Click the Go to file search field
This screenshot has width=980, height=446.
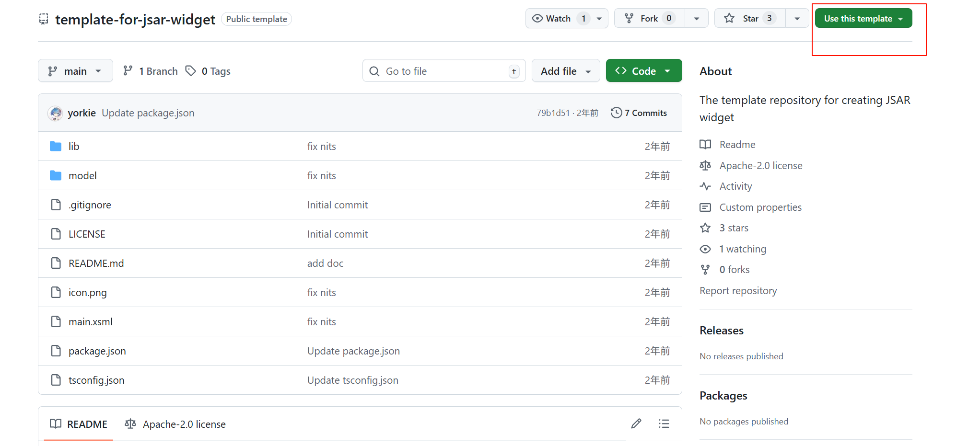[444, 70]
